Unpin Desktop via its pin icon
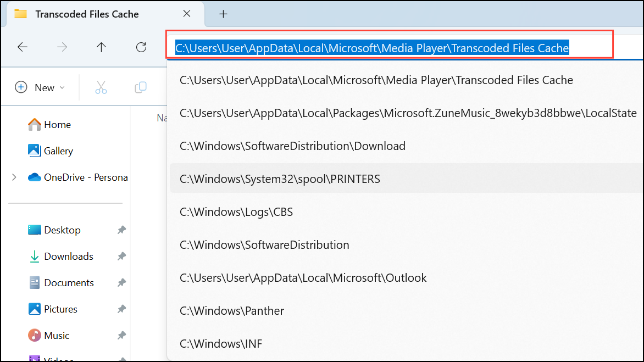The height and width of the screenshot is (362, 644). 121,230
